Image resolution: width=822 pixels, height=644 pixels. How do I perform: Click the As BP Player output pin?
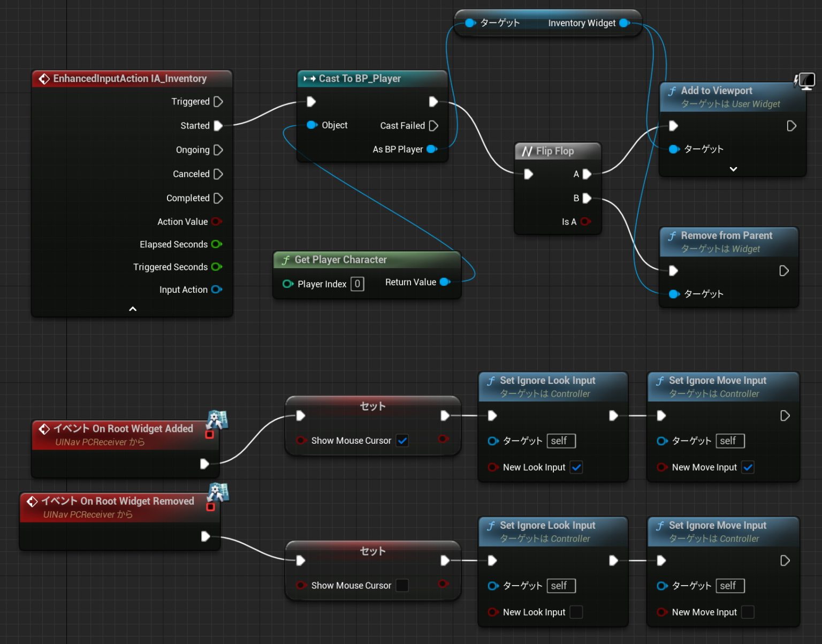432,149
